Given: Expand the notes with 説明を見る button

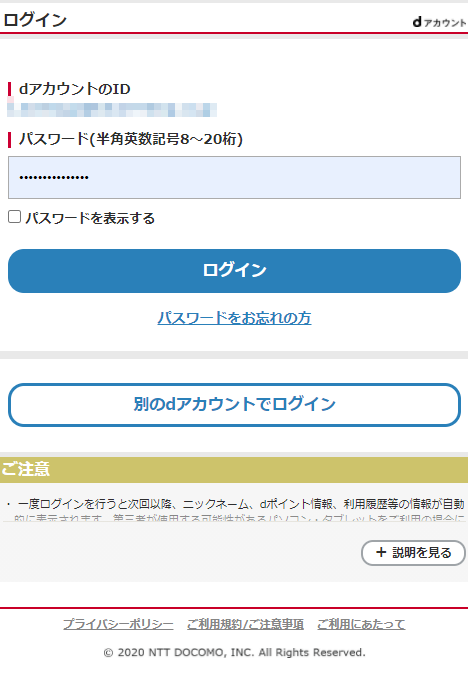Looking at the screenshot, I should pos(413,553).
